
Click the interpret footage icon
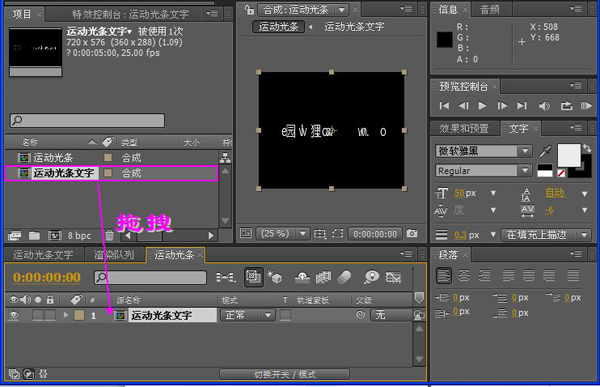coord(15,235)
